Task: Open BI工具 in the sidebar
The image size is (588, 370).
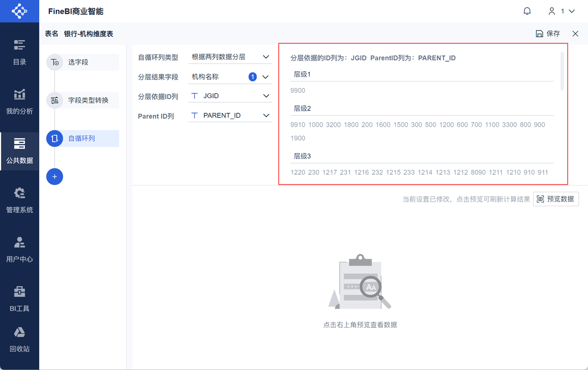Action: click(19, 299)
